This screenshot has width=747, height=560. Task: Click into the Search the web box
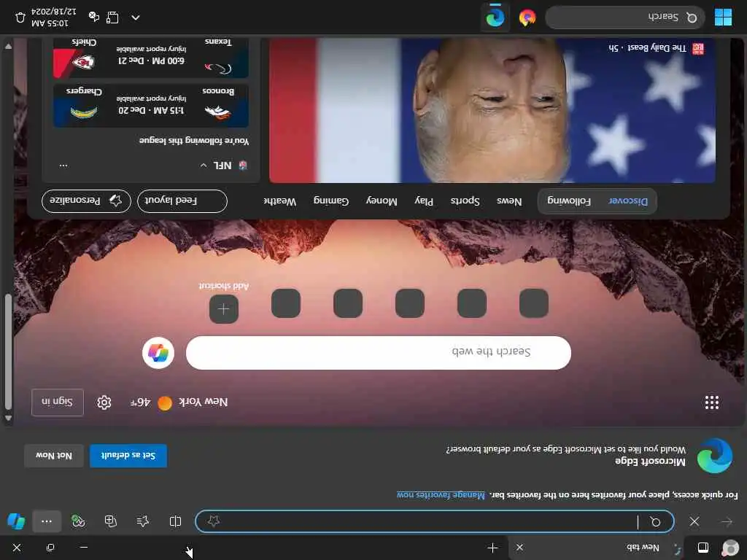379,353
